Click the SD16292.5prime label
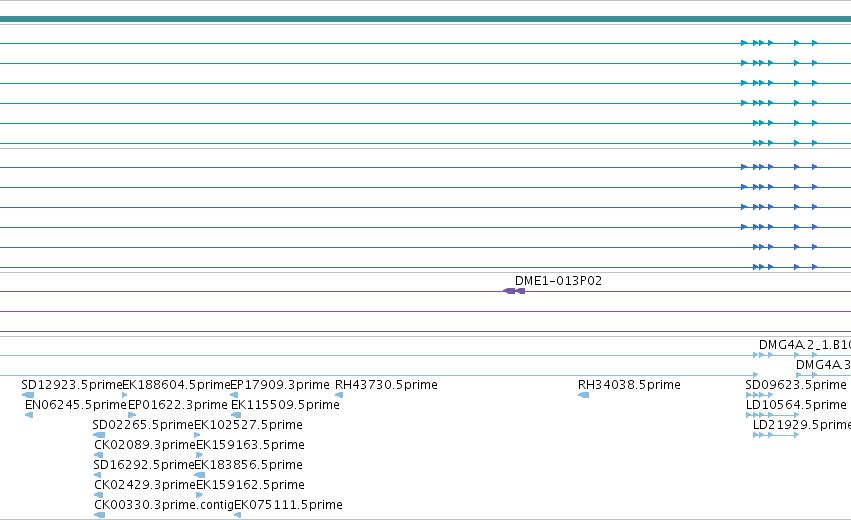The image size is (851, 520). (144, 465)
